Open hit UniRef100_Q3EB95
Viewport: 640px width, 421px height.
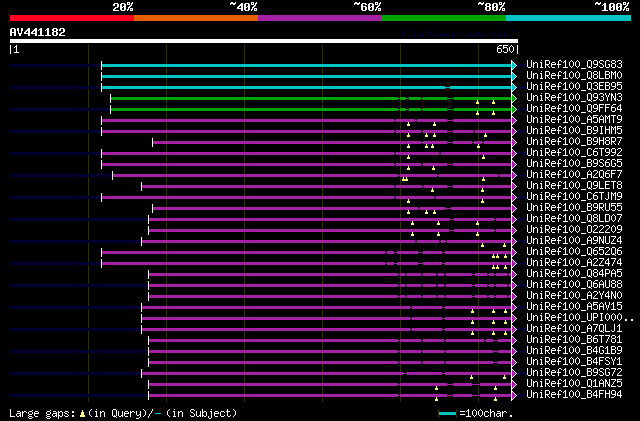point(574,87)
